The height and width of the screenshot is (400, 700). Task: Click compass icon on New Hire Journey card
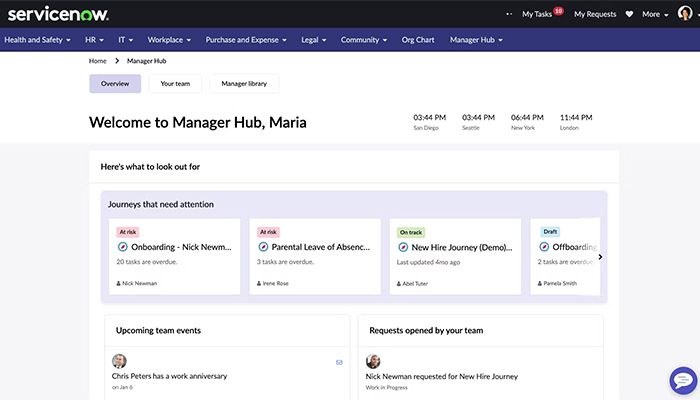(x=403, y=247)
